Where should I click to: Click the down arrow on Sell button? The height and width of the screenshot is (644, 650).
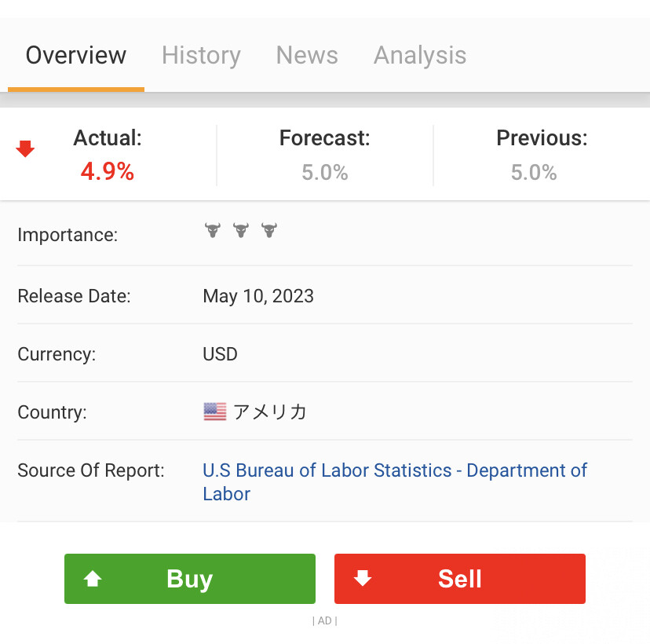(x=362, y=579)
